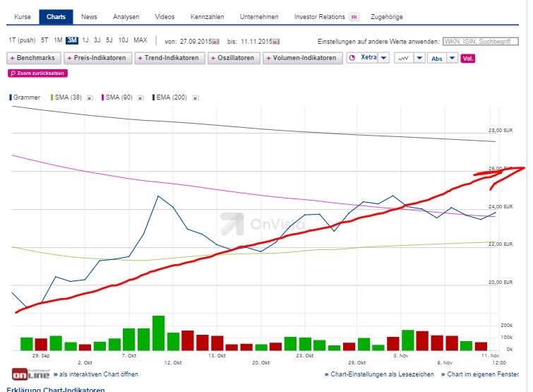Switch to the 1J time range

coord(85,40)
